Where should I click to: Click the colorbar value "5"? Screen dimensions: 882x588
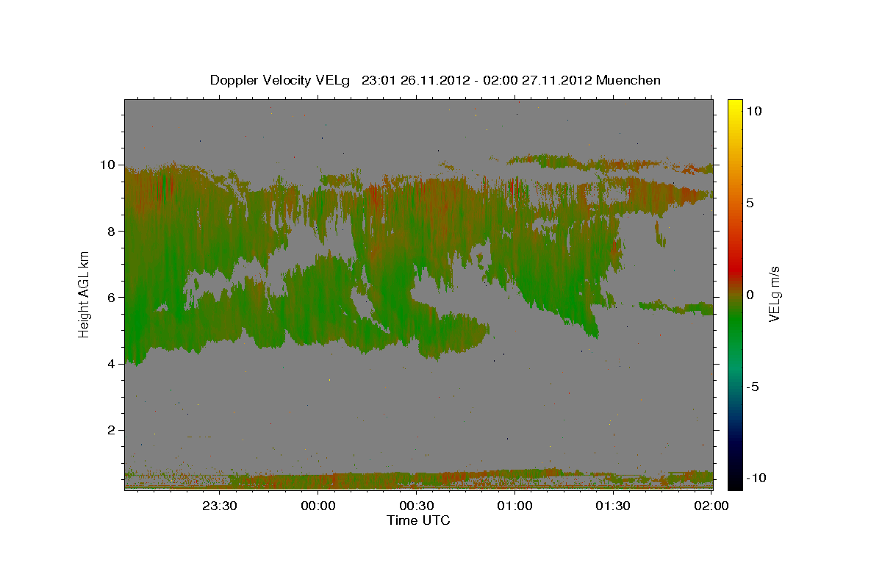point(750,203)
